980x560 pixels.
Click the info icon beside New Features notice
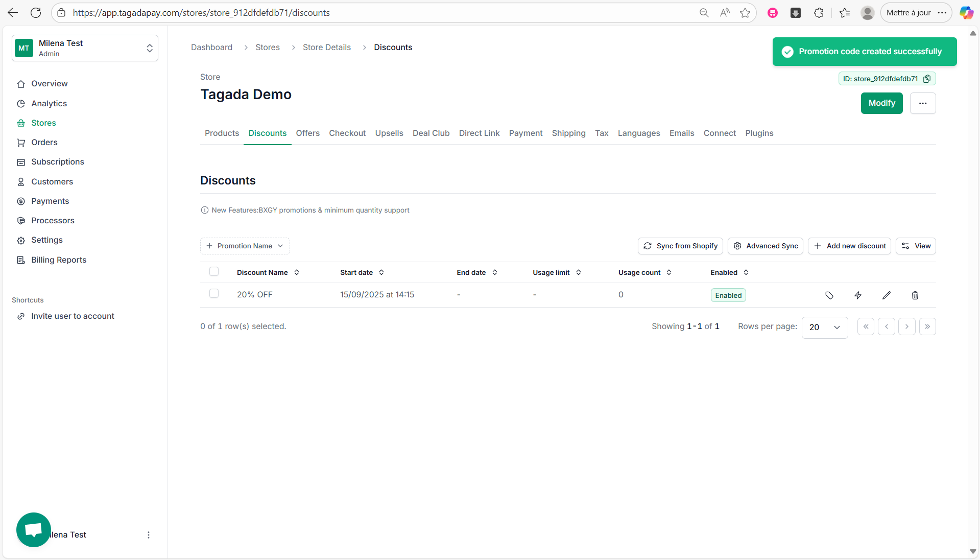point(205,210)
